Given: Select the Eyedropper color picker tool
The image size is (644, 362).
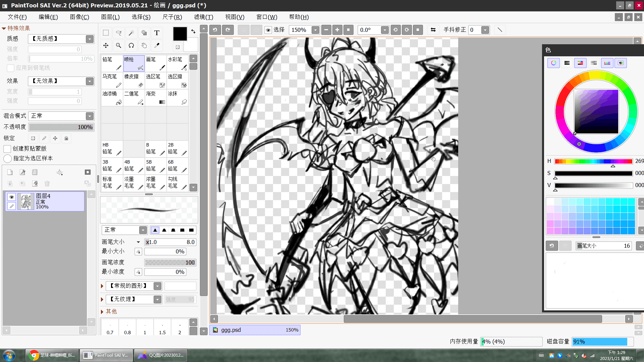Looking at the screenshot, I should [157, 46].
